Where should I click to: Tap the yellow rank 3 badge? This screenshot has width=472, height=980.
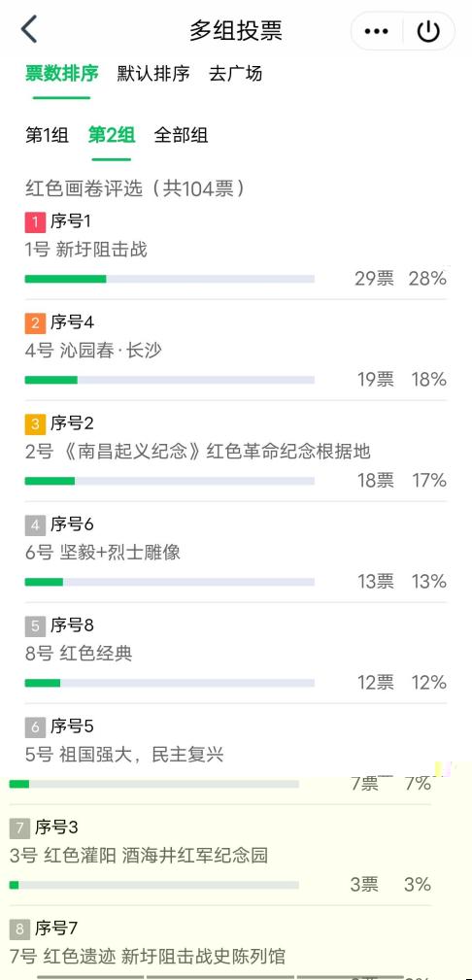35,423
